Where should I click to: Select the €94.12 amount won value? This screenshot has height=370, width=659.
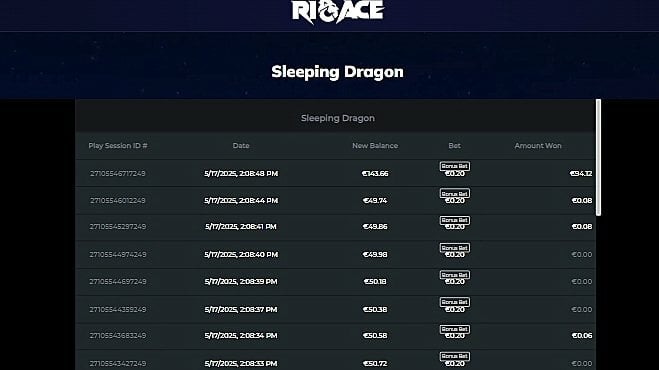click(x=581, y=173)
